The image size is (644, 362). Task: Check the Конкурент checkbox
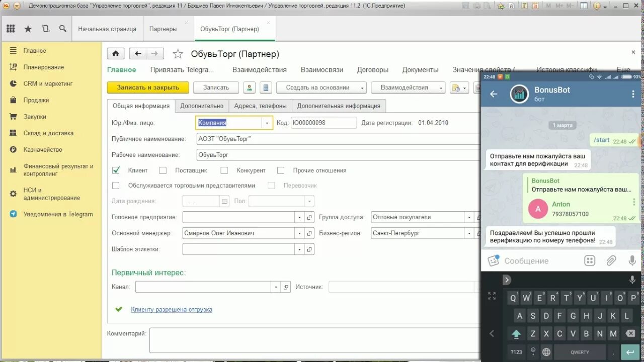click(x=224, y=170)
